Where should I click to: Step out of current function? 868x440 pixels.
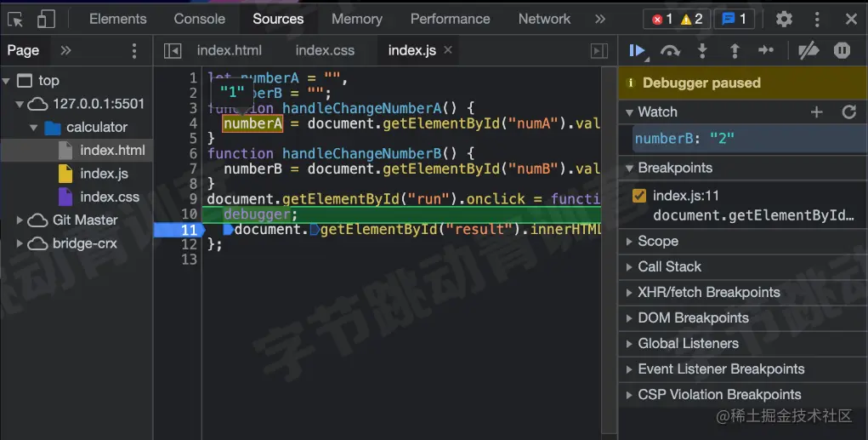tap(735, 51)
